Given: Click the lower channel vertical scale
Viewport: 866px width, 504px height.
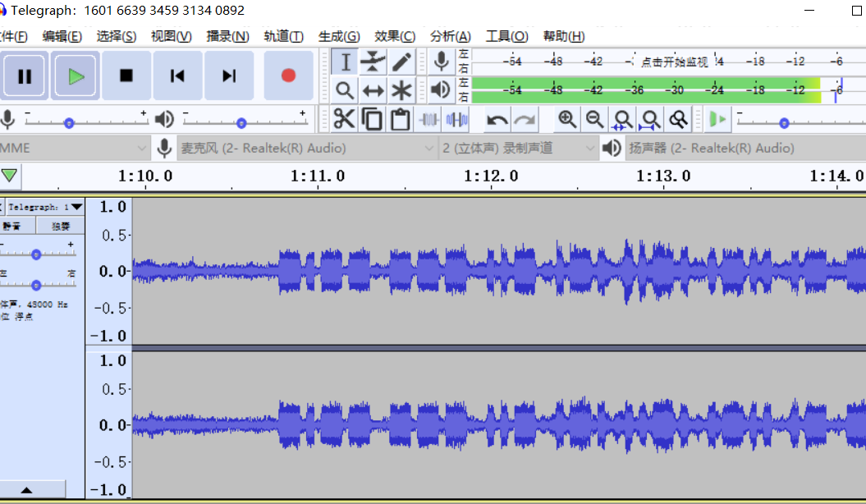Looking at the screenshot, I should (109, 425).
